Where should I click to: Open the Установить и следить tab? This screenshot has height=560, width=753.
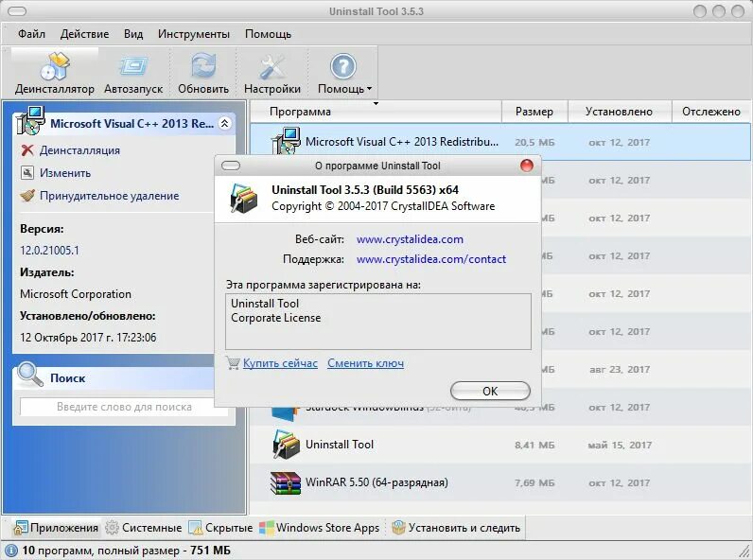[456, 528]
